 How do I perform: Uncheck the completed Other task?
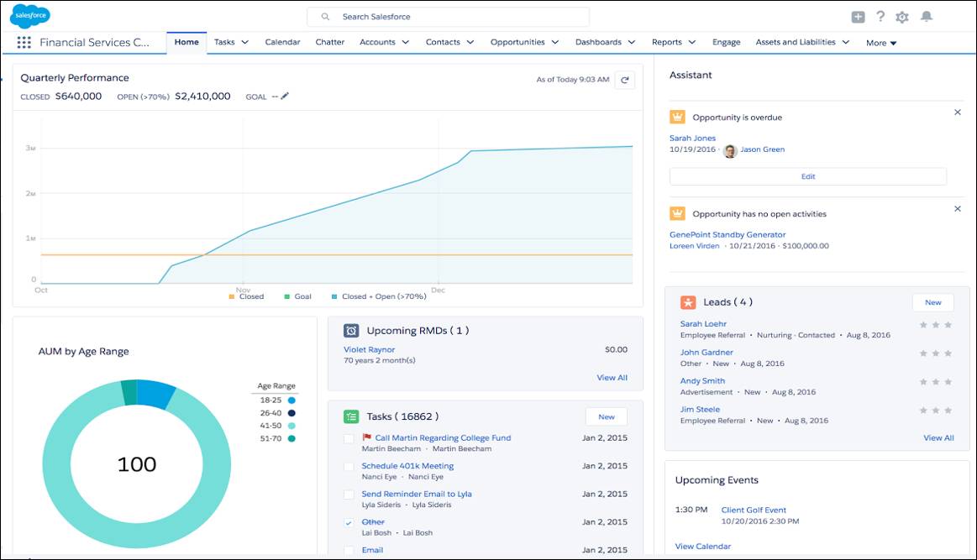pyautogui.click(x=349, y=523)
